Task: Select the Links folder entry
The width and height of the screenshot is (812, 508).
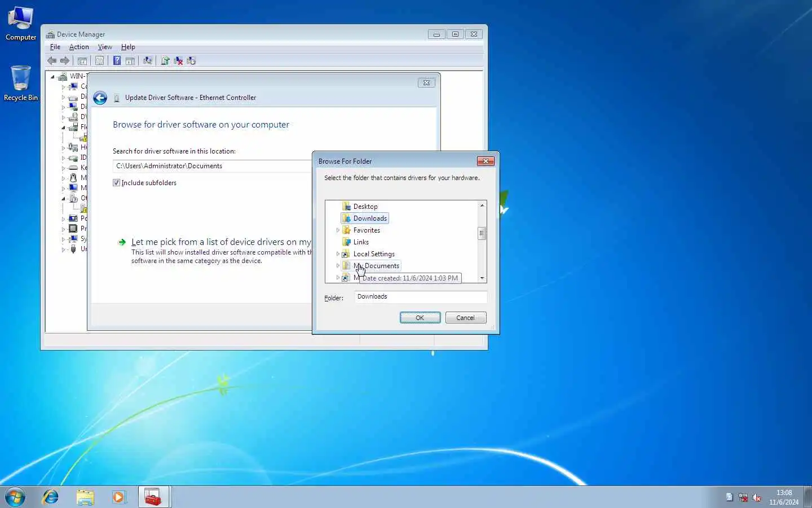Action: tap(361, 242)
